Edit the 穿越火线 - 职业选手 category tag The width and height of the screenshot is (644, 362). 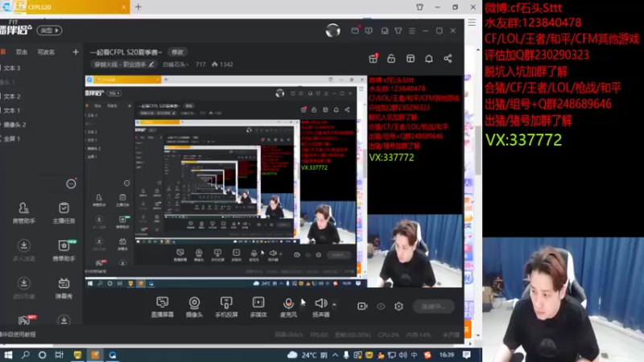coord(124,64)
